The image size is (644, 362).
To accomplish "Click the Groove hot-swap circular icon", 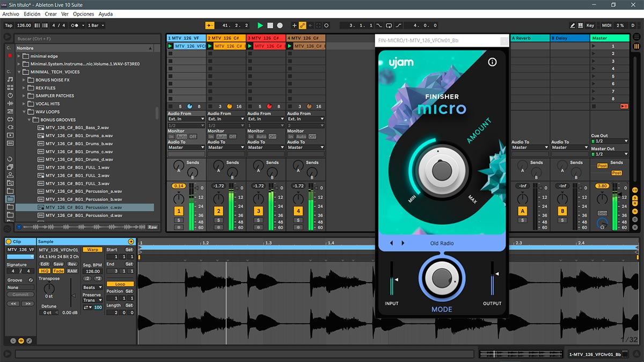I will (x=31, y=280).
